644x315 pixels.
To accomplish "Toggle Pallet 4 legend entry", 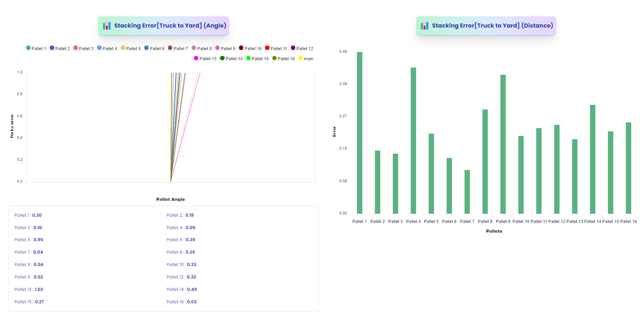I will 107,49.
